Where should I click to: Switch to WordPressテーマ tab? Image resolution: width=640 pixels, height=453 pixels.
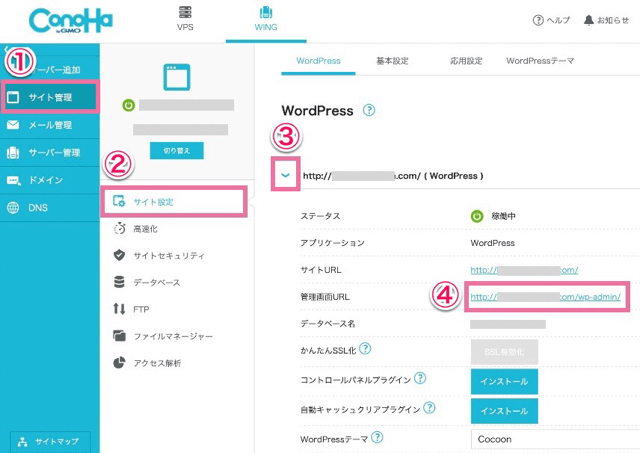pyautogui.click(x=540, y=61)
